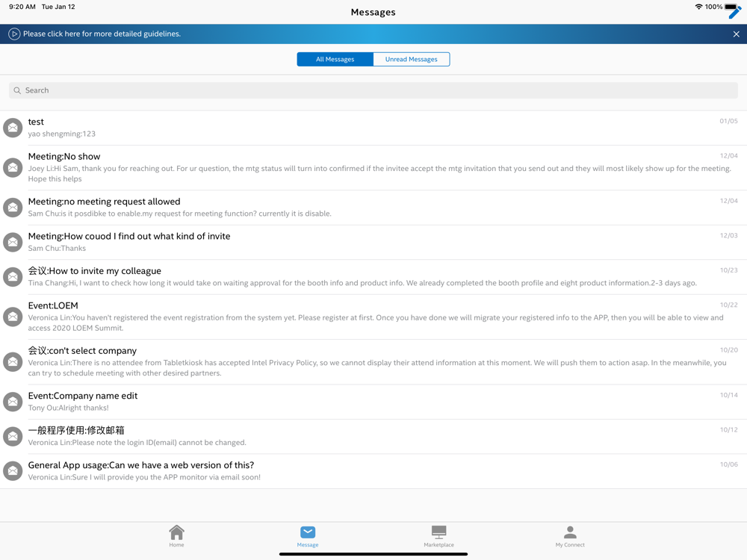Click envelope icon for no meeting request allowed
This screenshot has width=747, height=560.
tap(13, 208)
